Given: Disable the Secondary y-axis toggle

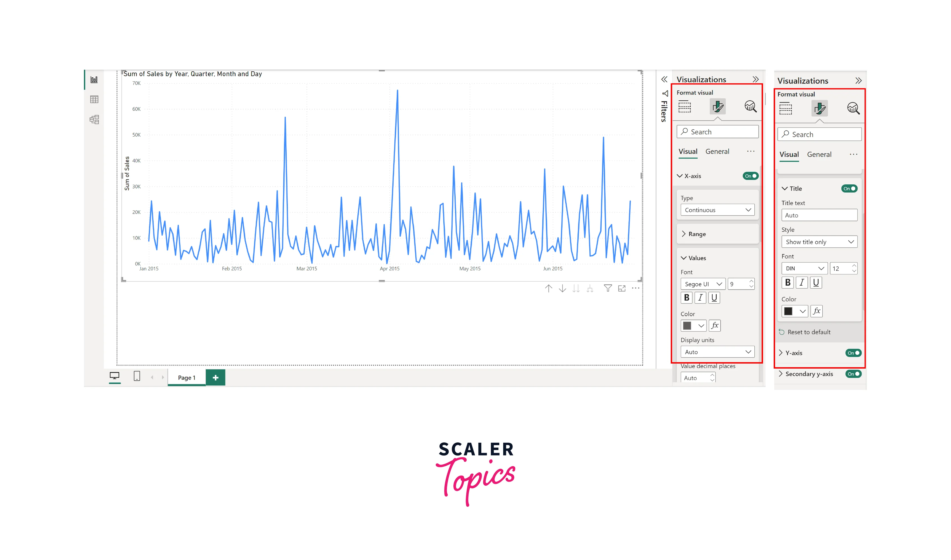Looking at the screenshot, I should 853,374.
